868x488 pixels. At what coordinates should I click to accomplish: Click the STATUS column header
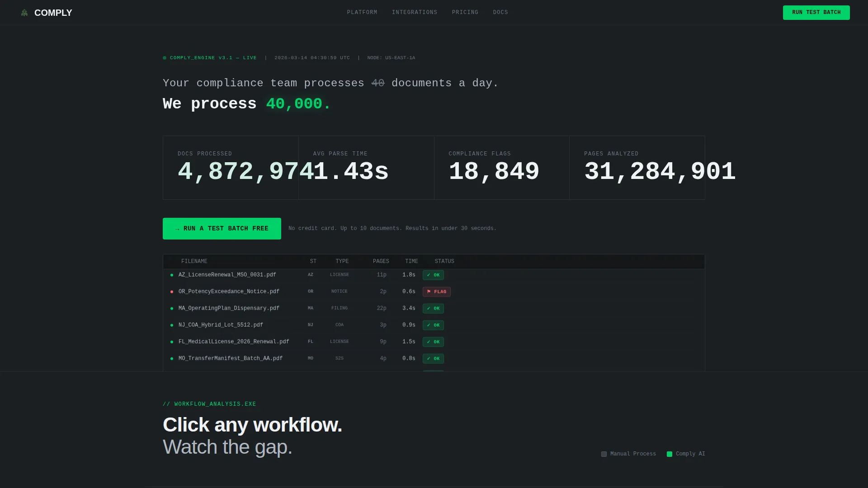444,262
